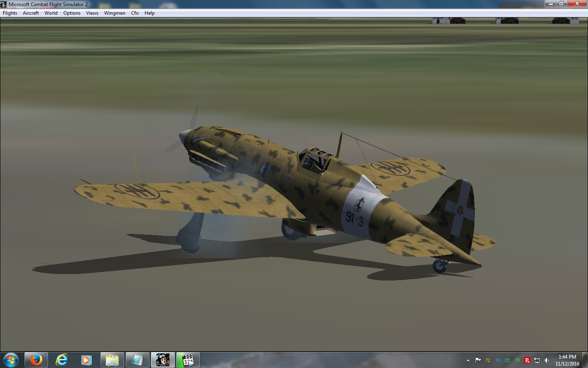Open the Action Center flag icon
588x368 pixels.
478,360
